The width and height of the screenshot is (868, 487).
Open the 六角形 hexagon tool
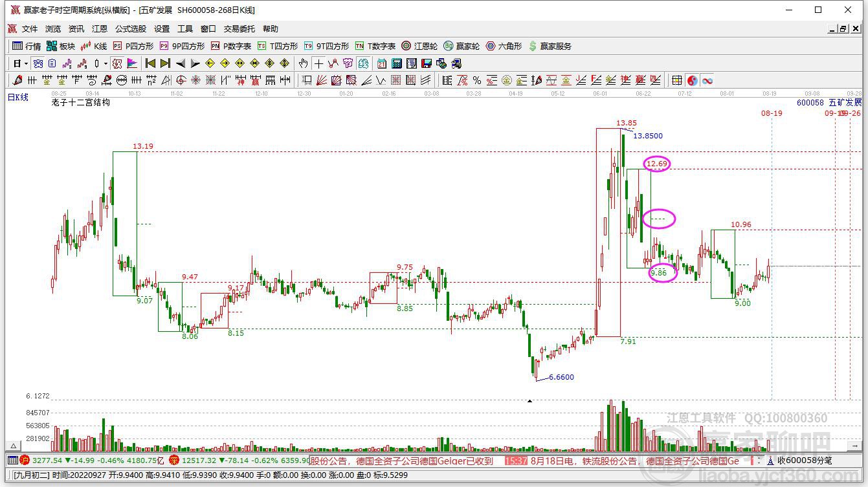(x=504, y=46)
